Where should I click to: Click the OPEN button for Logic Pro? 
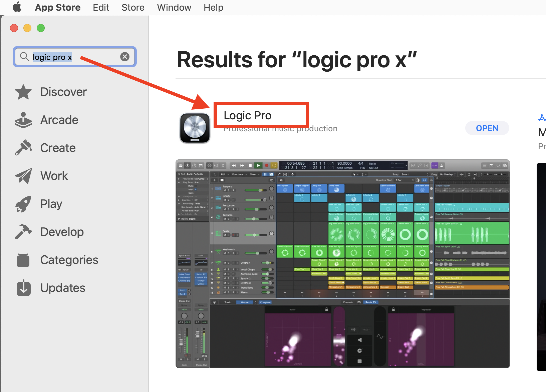[x=487, y=128]
